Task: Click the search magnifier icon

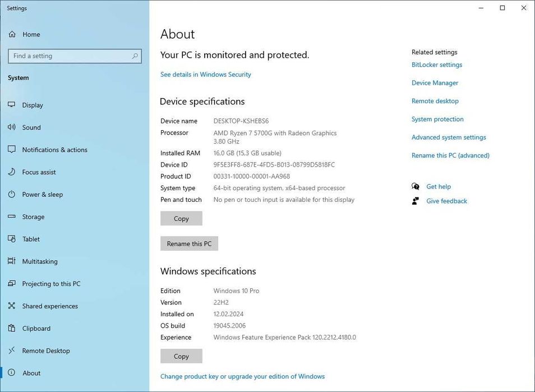Action: tap(135, 56)
